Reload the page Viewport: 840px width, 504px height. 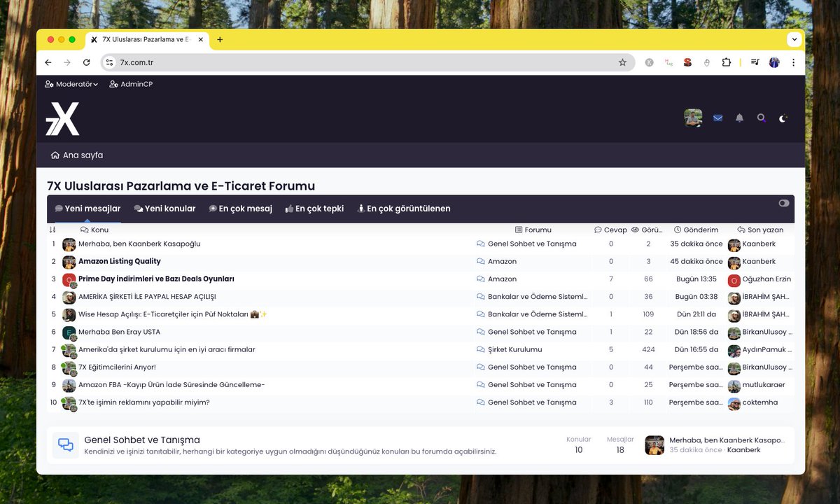pos(86,62)
